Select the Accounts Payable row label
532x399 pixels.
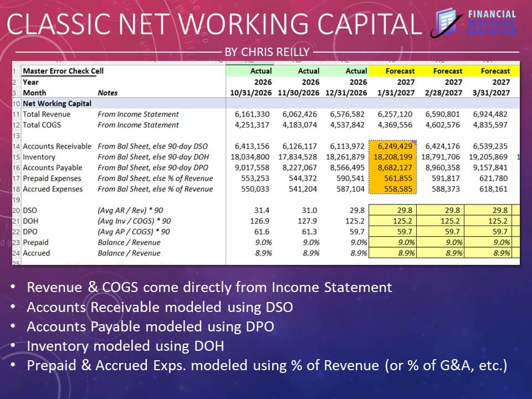pyautogui.click(x=52, y=167)
